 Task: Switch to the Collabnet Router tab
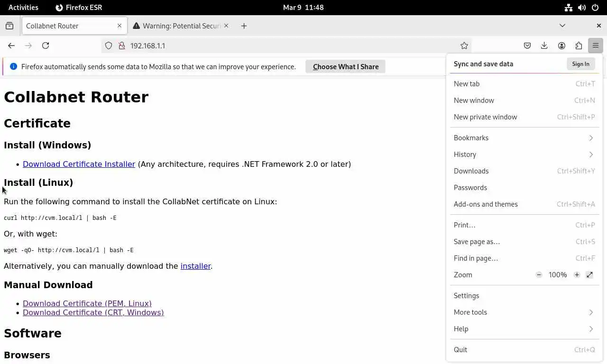point(74,26)
